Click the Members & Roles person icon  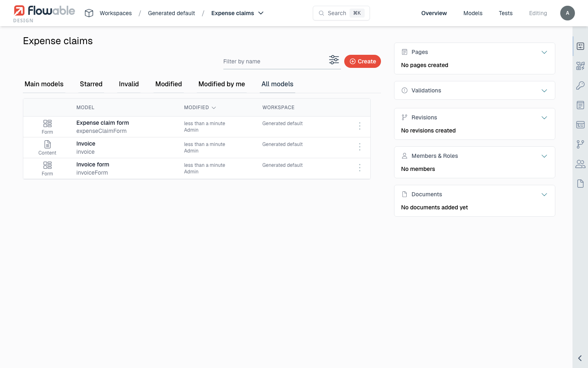pyautogui.click(x=405, y=156)
